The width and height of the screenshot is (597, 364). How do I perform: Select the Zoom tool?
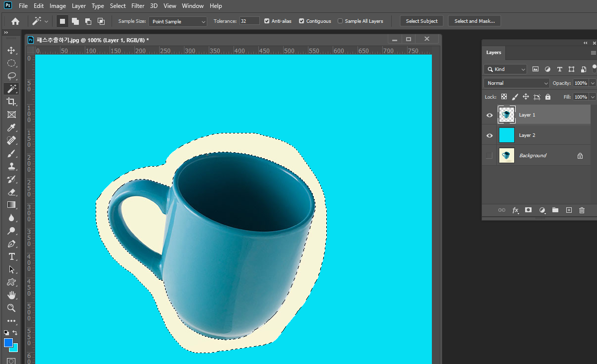(x=11, y=308)
